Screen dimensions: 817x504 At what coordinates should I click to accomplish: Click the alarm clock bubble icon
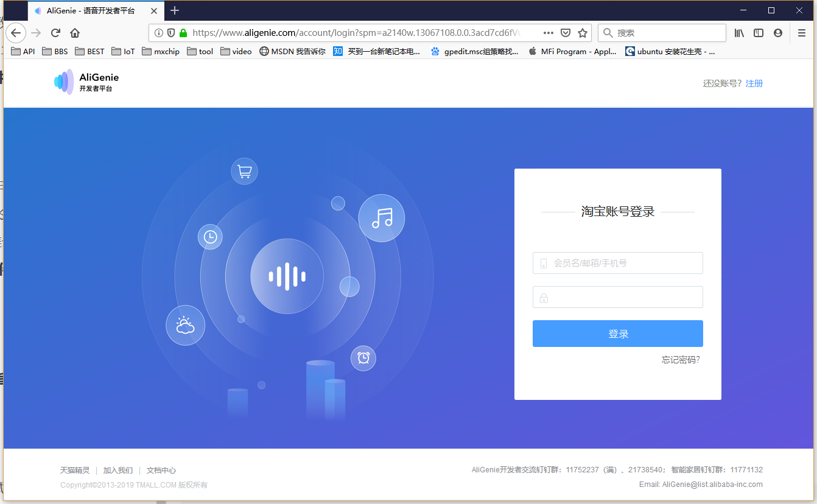pyautogui.click(x=363, y=358)
